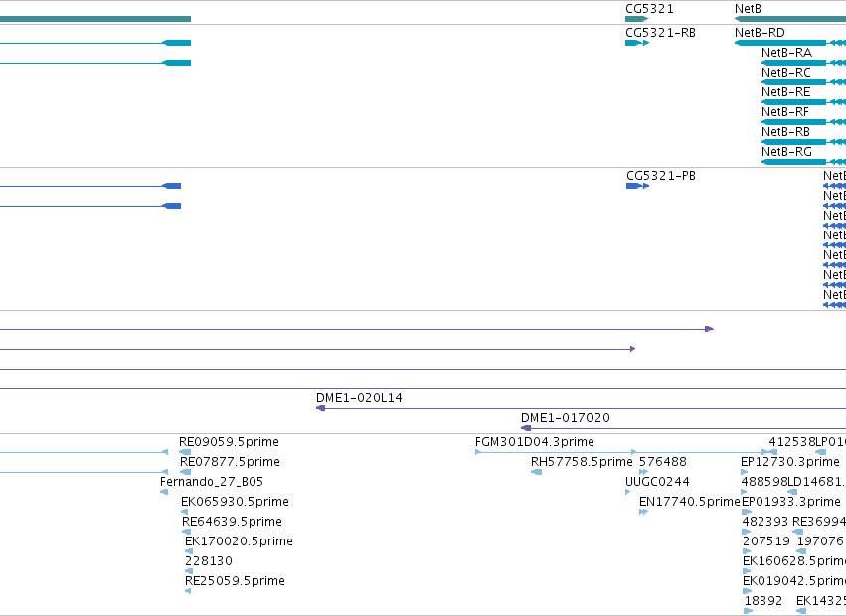Select the Fernando_27_B05 feature

coord(212,482)
